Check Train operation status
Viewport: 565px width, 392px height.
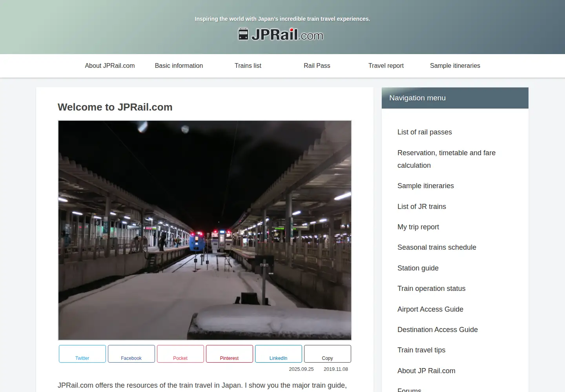[431, 289]
